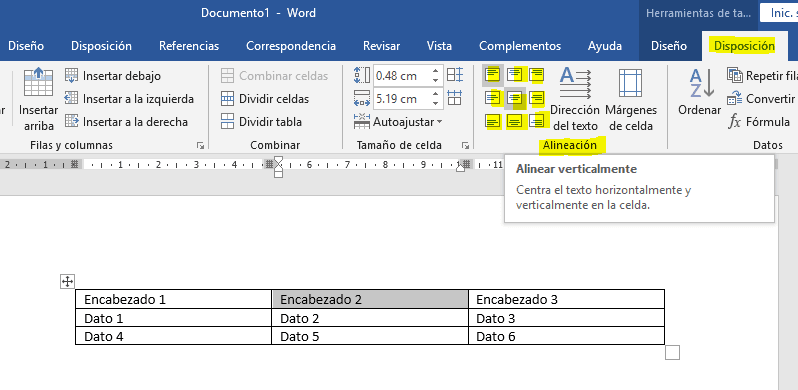Decrease row height value
This screenshot has width=798, height=390.
point(435,80)
